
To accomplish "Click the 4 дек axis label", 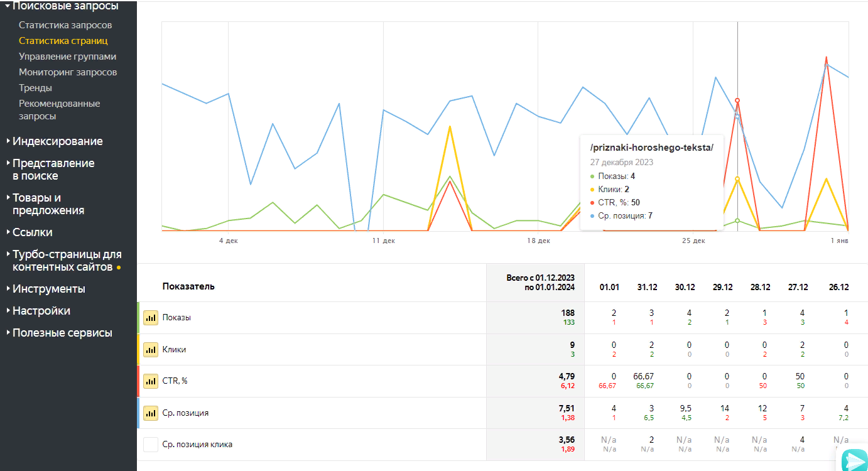I will [229, 241].
